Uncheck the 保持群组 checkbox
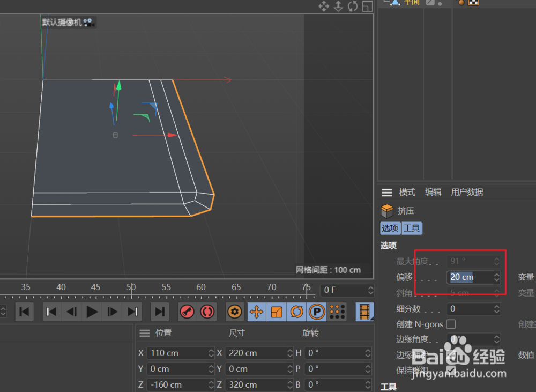 (x=451, y=369)
